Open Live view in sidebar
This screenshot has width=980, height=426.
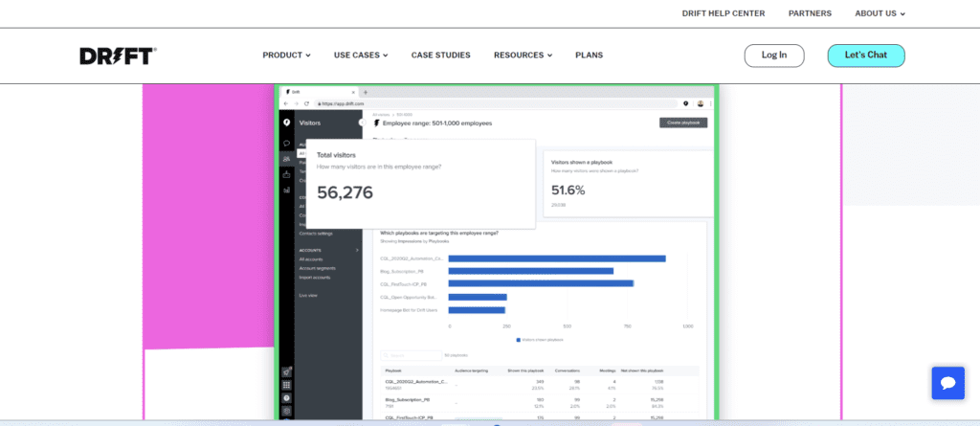point(308,295)
